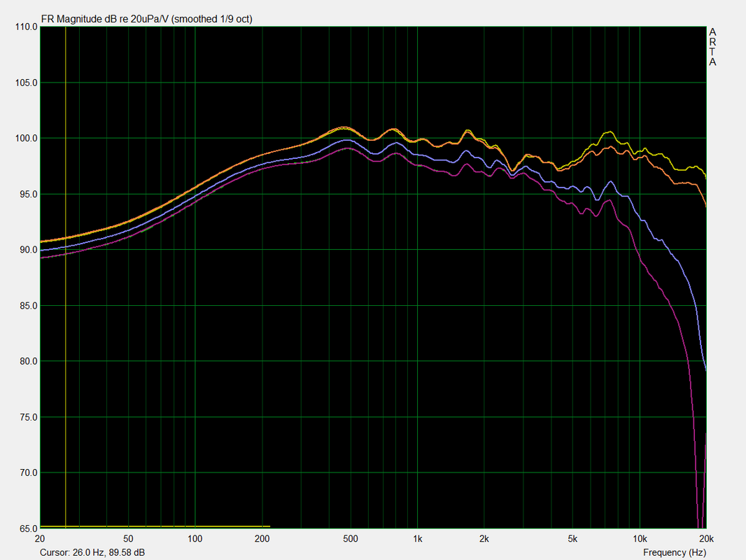This screenshot has height=560, width=746.
Task: Click the 90.0 dB axis label
Action: (28, 250)
